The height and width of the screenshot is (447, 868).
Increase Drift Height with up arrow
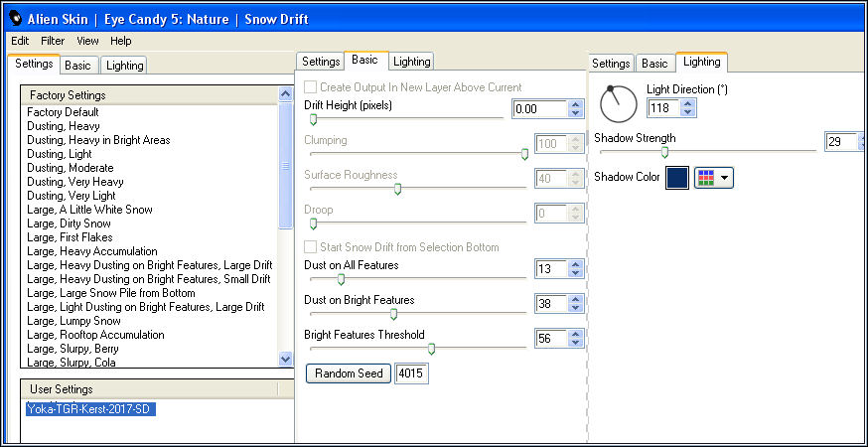(x=576, y=104)
